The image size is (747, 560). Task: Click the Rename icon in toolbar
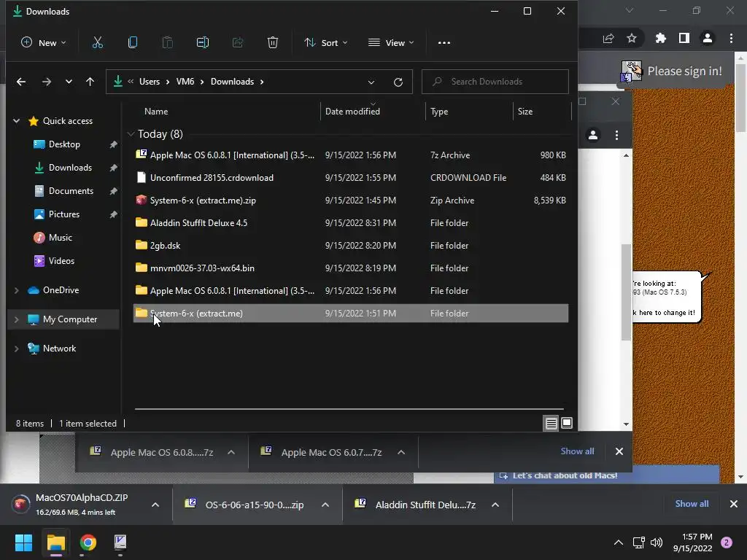pyautogui.click(x=203, y=42)
